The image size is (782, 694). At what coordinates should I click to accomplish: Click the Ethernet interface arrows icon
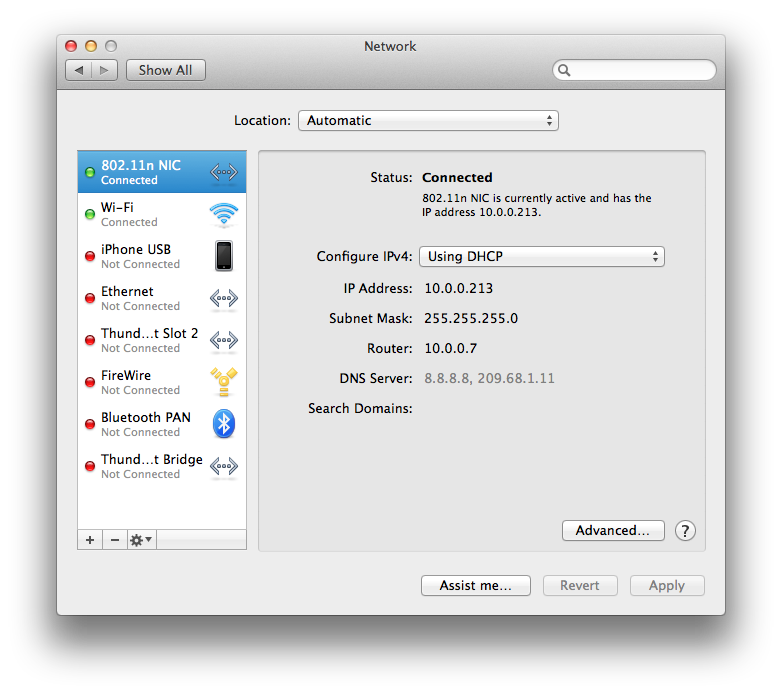pyautogui.click(x=224, y=299)
